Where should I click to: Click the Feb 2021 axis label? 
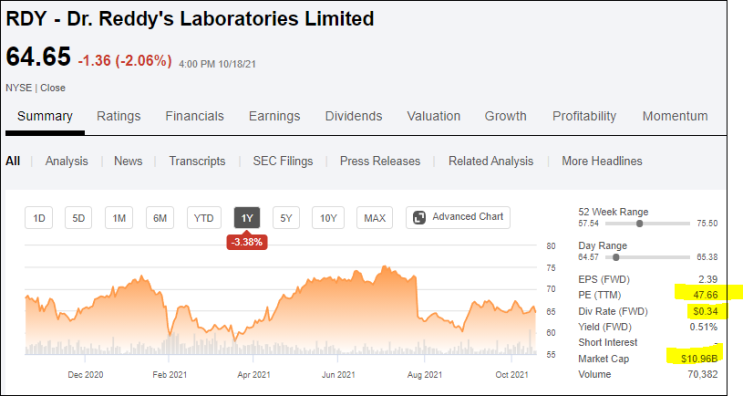170,375
